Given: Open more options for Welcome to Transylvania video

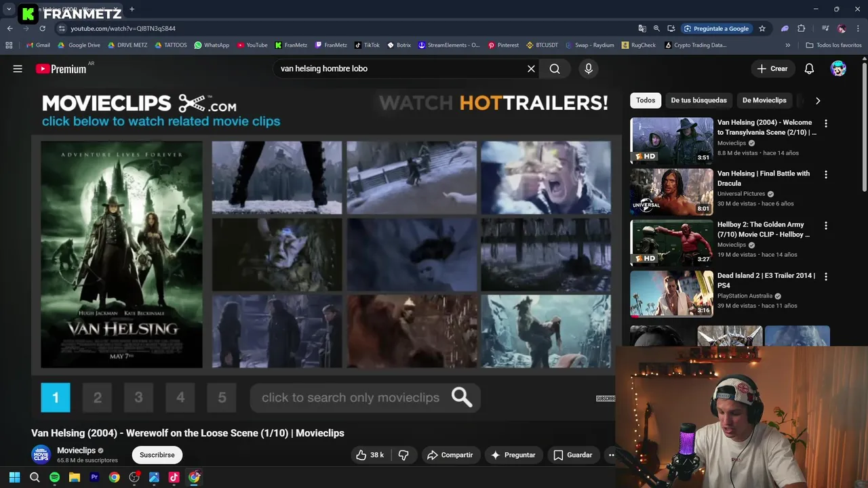Looking at the screenshot, I should 825,123.
